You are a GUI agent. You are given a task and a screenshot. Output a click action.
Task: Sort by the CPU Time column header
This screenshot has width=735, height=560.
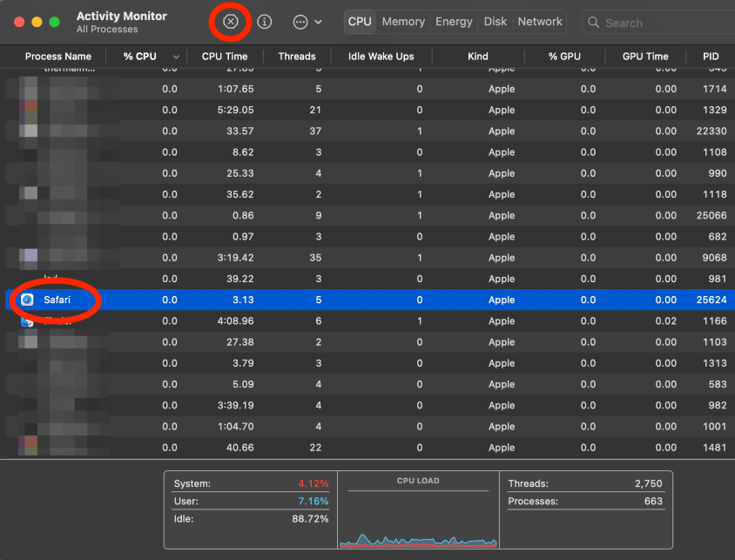(225, 57)
